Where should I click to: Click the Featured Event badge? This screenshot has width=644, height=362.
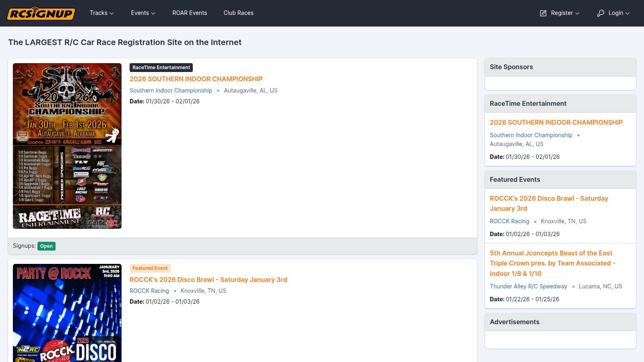[150, 268]
